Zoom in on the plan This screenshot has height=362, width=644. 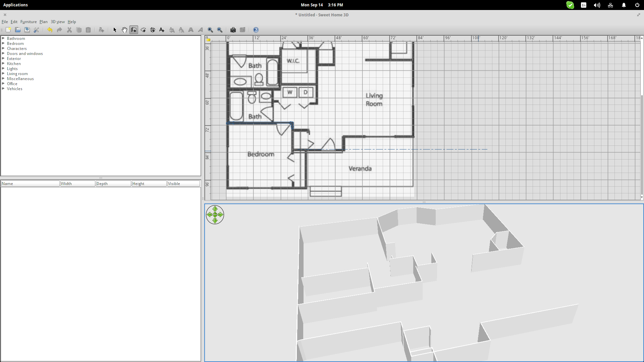click(210, 30)
